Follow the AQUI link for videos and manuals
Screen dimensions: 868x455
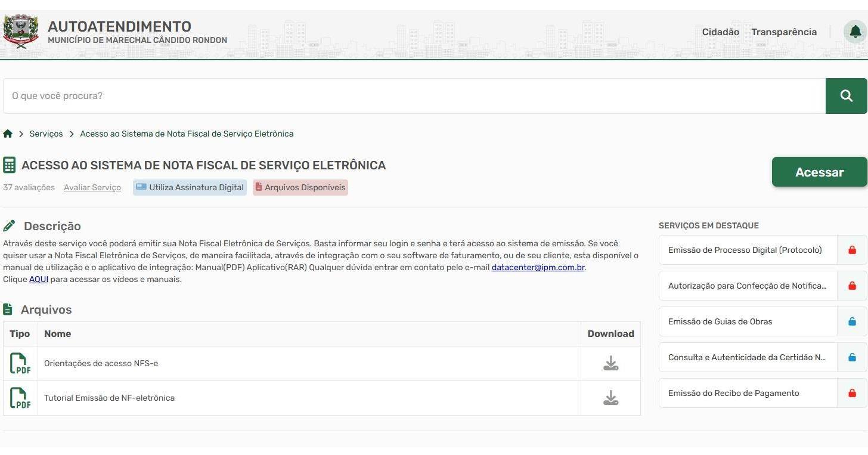(x=39, y=279)
